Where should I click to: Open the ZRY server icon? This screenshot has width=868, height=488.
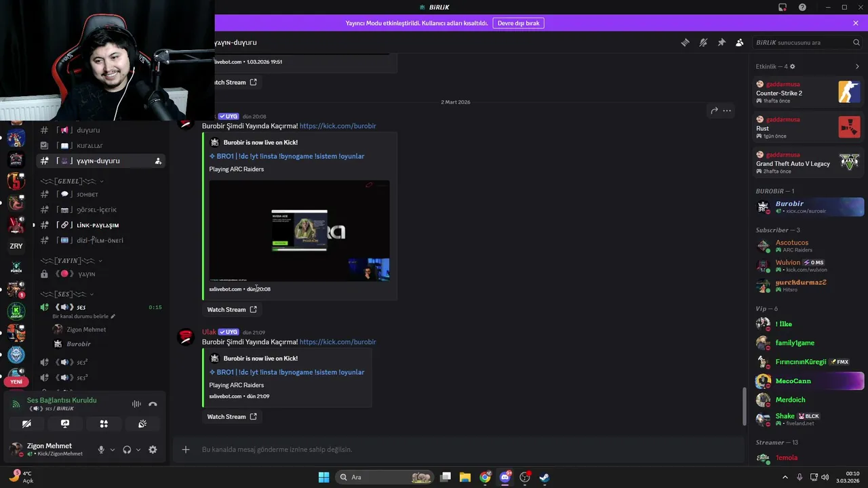pos(16,246)
